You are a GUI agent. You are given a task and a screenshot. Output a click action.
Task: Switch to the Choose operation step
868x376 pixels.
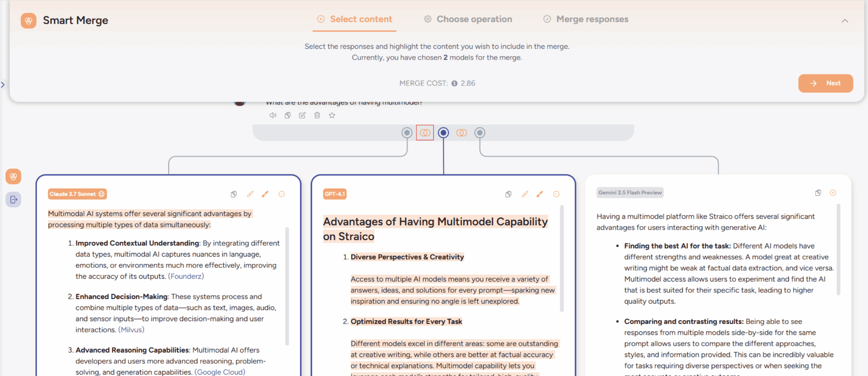pyautogui.click(x=468, y=19)
